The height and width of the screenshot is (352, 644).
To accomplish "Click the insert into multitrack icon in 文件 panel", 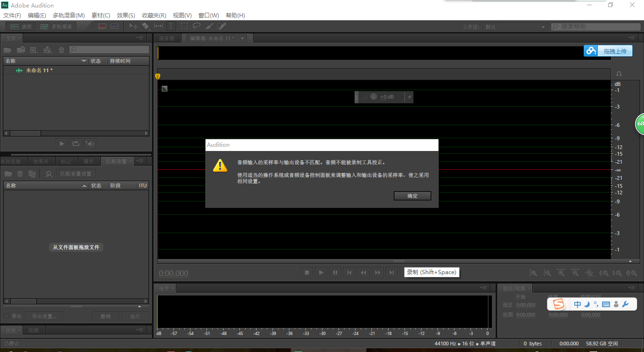I will (x=48, y=50).
